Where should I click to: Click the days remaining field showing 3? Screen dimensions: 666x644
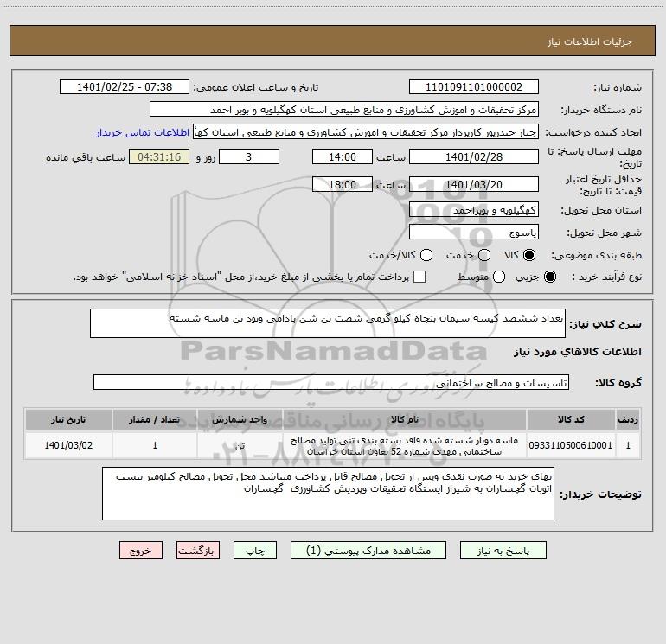249,156
